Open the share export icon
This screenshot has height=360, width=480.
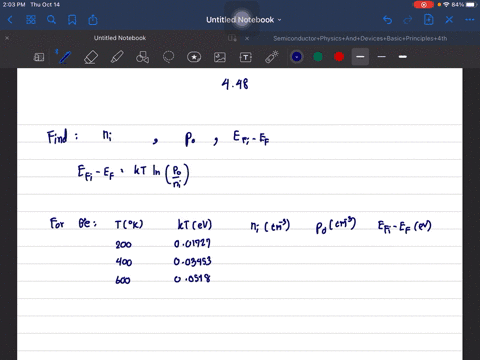[93, 20]
